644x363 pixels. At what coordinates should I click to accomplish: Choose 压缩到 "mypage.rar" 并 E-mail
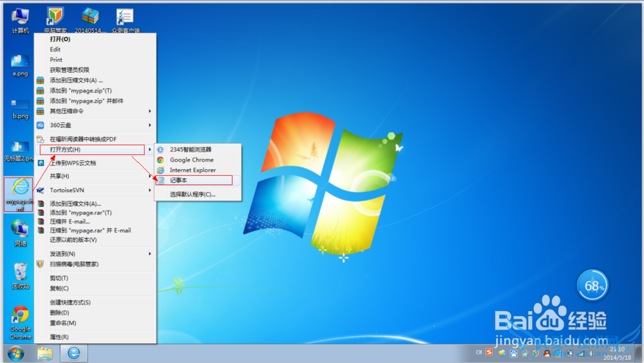pyautogui.click(x=95, y=230)
